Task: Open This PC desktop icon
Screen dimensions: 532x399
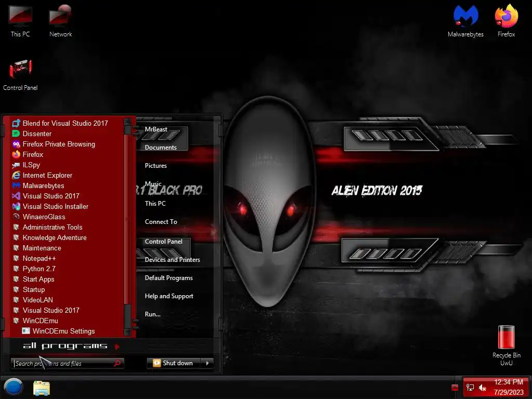Action: click(20, 21)
